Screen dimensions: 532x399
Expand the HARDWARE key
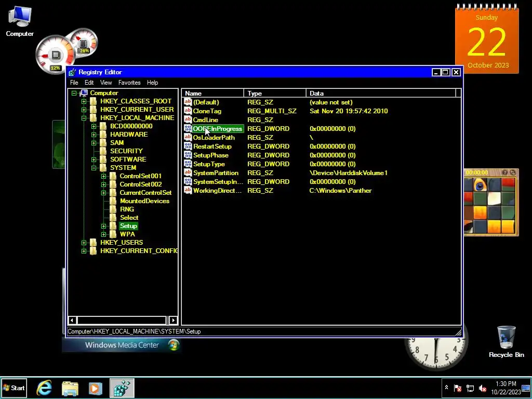pyautogui.click(x=94, y=135)
